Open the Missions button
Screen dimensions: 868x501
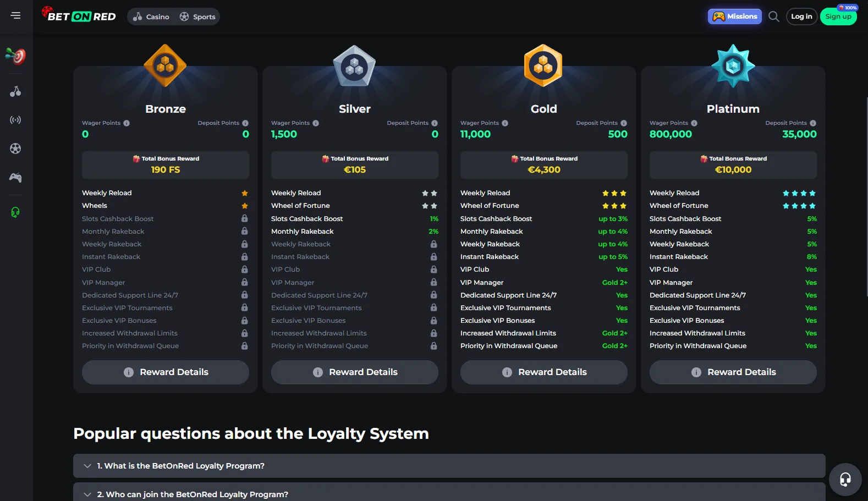tap(735, 16)
